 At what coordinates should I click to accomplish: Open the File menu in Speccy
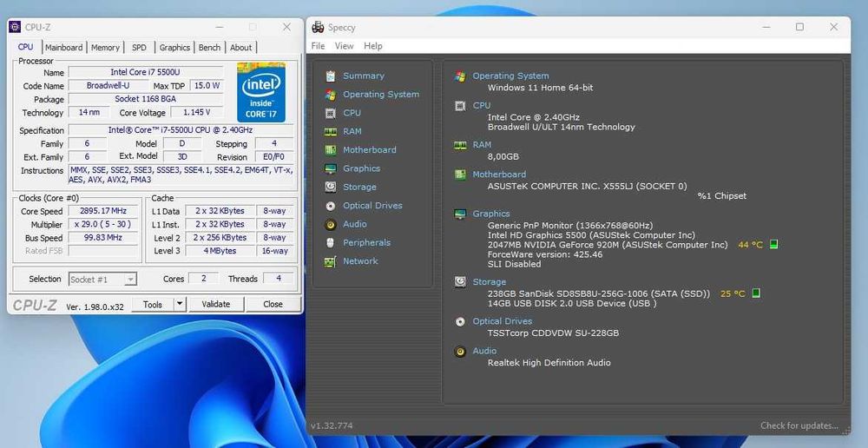(x=319, y=46)
